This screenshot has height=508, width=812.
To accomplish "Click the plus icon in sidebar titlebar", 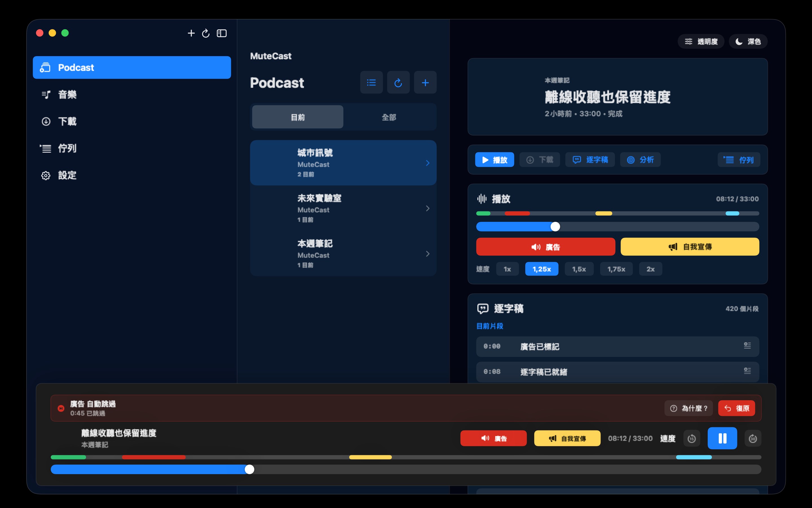I will [x=191, y=33].
